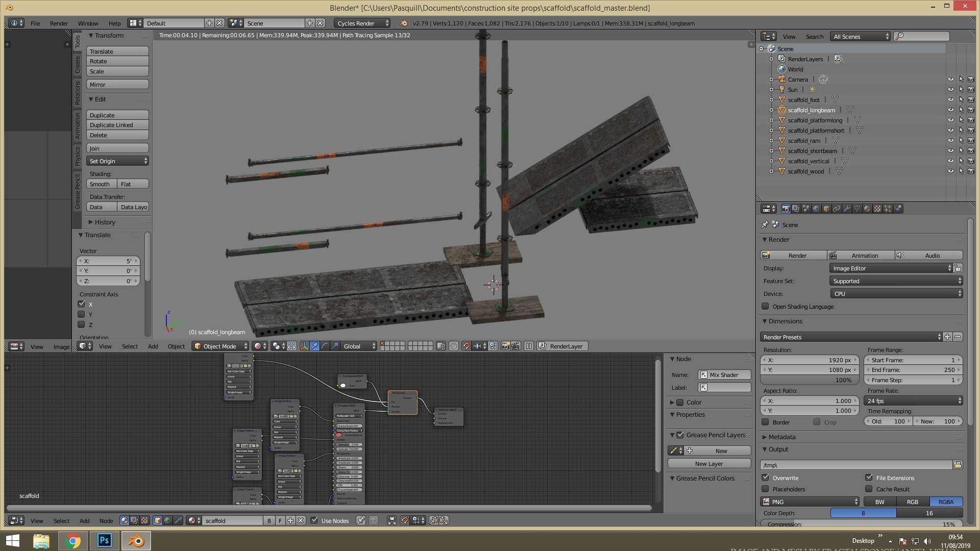Click the New Layer grease pencil button
Screen dimensions: 980x551
point(709,463)
